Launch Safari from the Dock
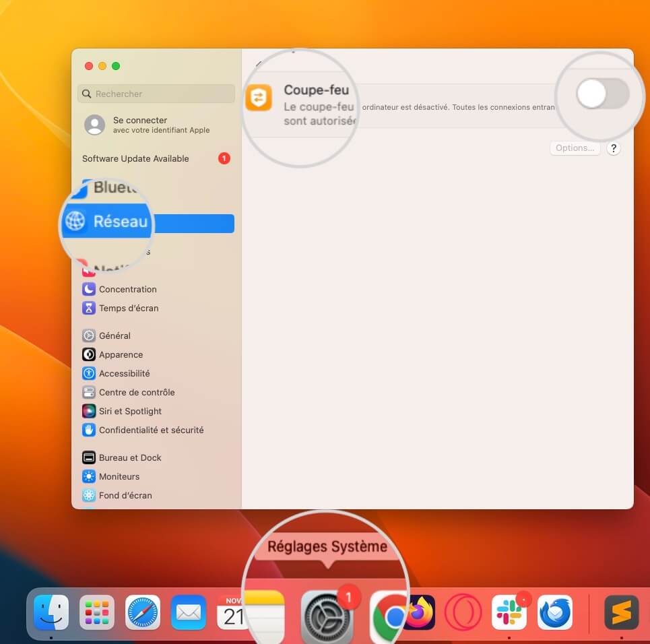Viewport: 650px width, 644px height. coord(143,612)
